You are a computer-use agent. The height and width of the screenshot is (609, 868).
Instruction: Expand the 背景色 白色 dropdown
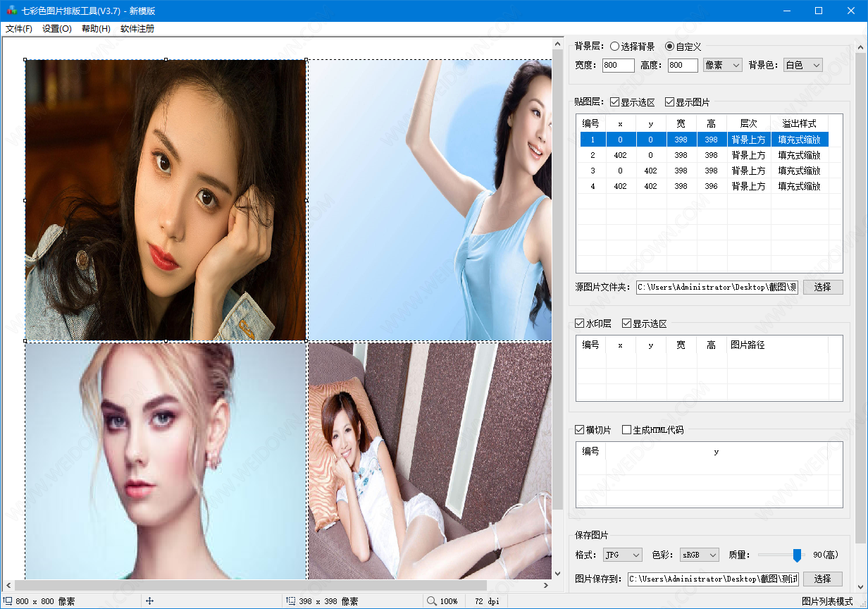pyautogui.click(x=802, y=65)
